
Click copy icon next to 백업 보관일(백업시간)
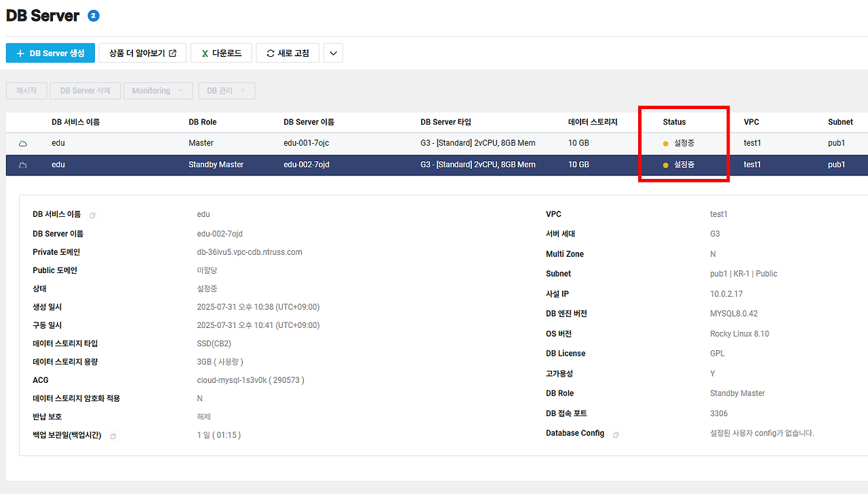tap(113, 436)
